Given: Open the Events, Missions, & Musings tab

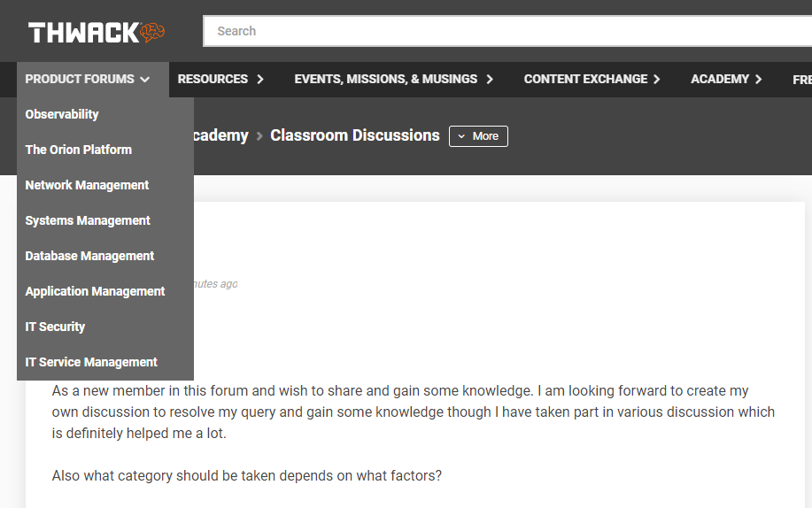Looking at the screenshot, I should [386, 80].
